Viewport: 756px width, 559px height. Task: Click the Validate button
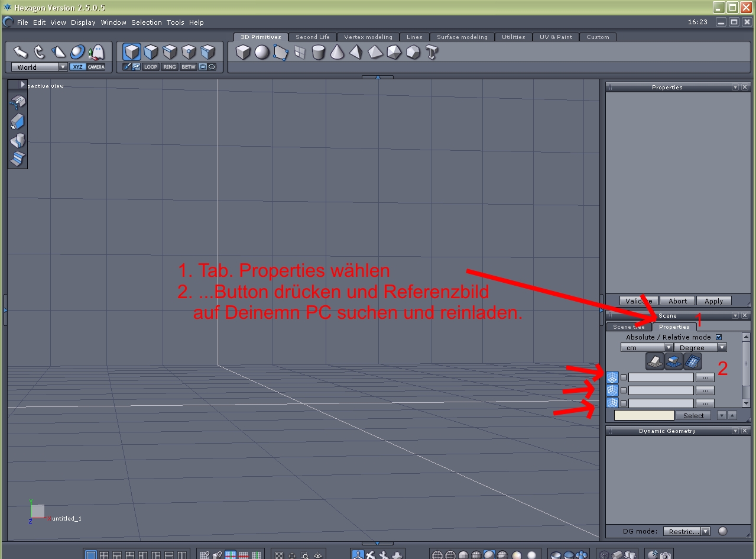click(x=638, y=300)
